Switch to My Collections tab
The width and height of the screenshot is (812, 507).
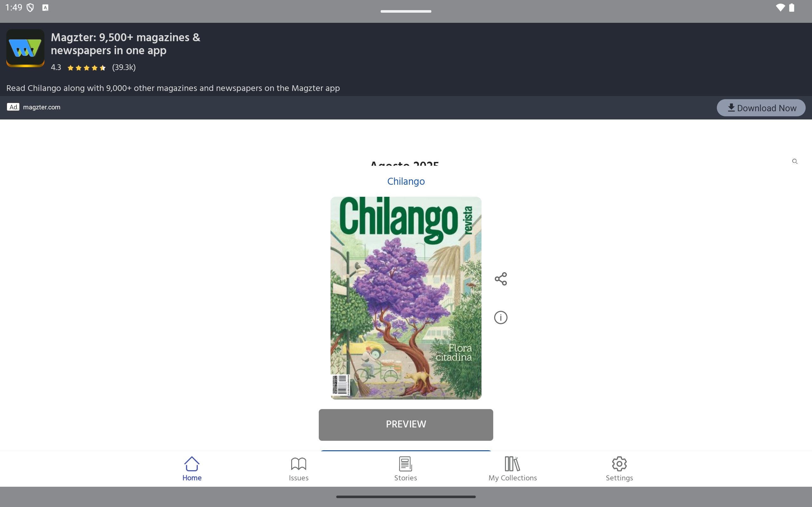[512, 469]
